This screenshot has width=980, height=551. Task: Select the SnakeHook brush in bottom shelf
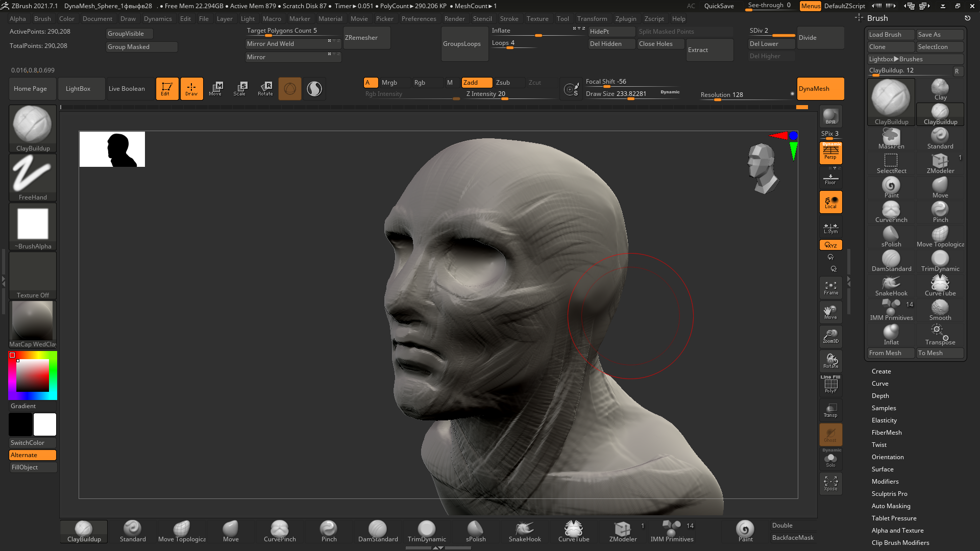[524, 531]
